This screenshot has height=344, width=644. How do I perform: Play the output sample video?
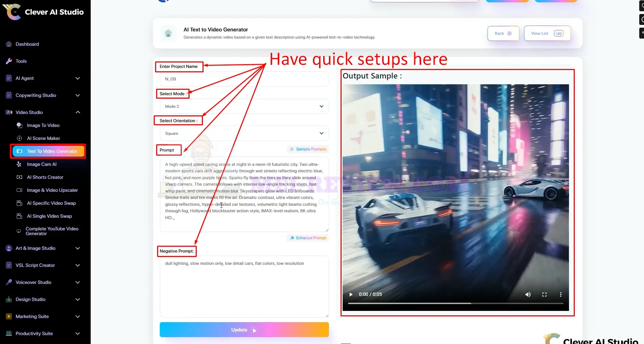(x=351, y=295)
